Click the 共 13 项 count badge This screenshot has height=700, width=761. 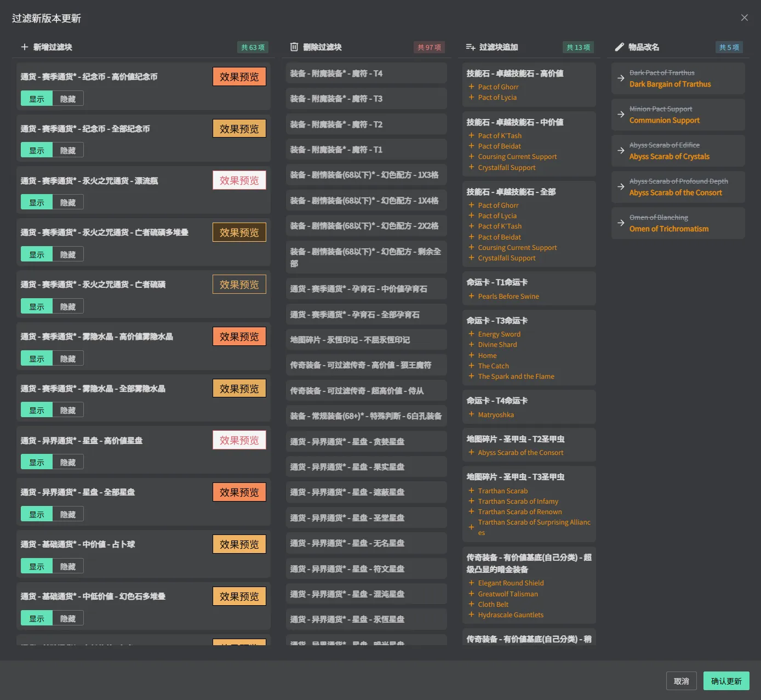579,47
